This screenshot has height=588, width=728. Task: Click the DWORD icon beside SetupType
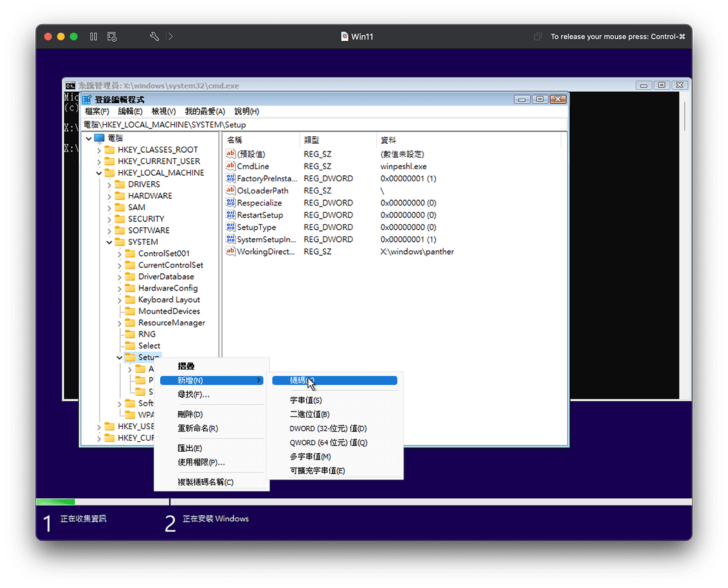[231, 227]
